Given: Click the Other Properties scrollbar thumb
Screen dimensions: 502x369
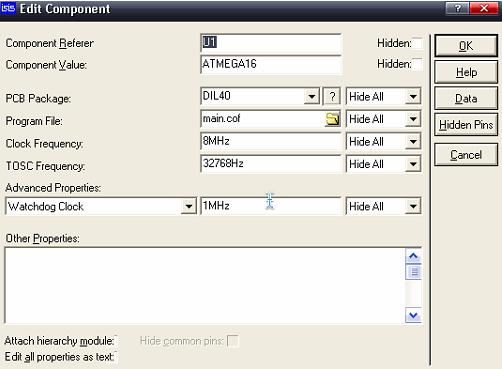Looking at the screenshot, I should click(x=413, y=272).
